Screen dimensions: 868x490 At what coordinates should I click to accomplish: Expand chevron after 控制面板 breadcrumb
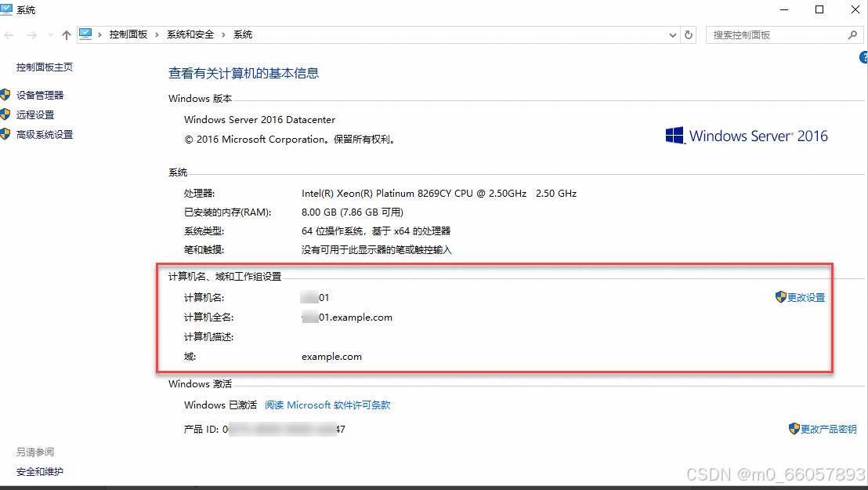(157, 34)
